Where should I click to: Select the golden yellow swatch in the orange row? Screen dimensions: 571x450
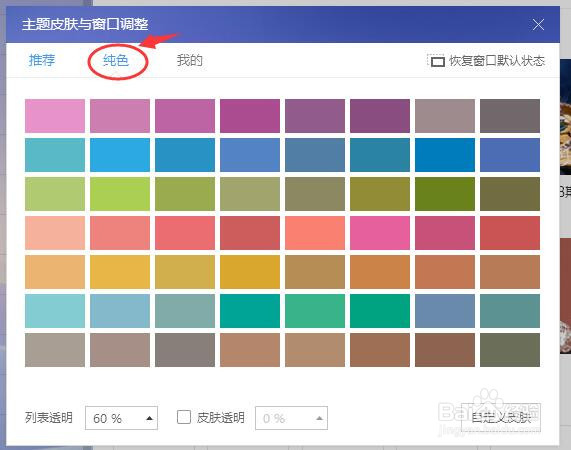point(120,272)
